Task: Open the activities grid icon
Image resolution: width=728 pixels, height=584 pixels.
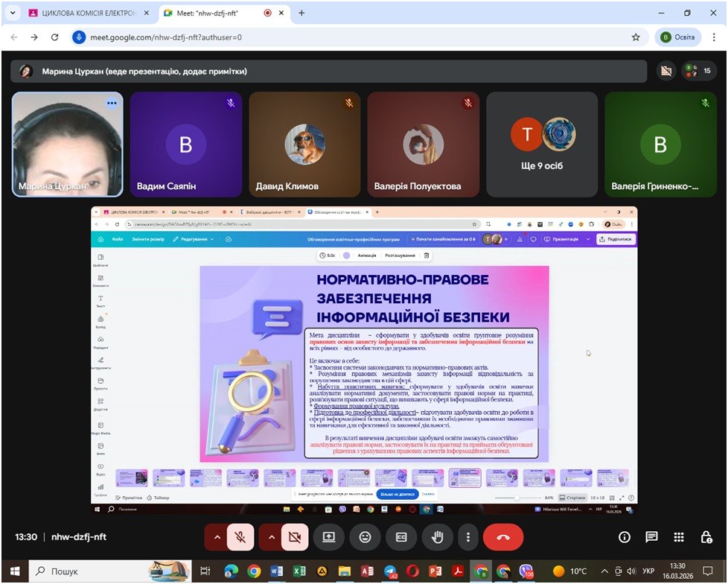Action: 679,536
